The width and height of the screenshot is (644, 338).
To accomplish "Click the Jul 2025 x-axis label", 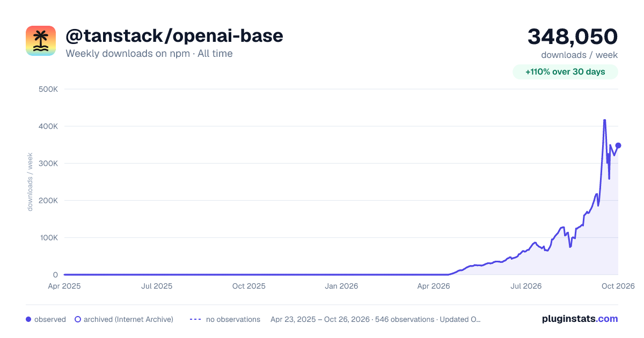I will (157, 286).
